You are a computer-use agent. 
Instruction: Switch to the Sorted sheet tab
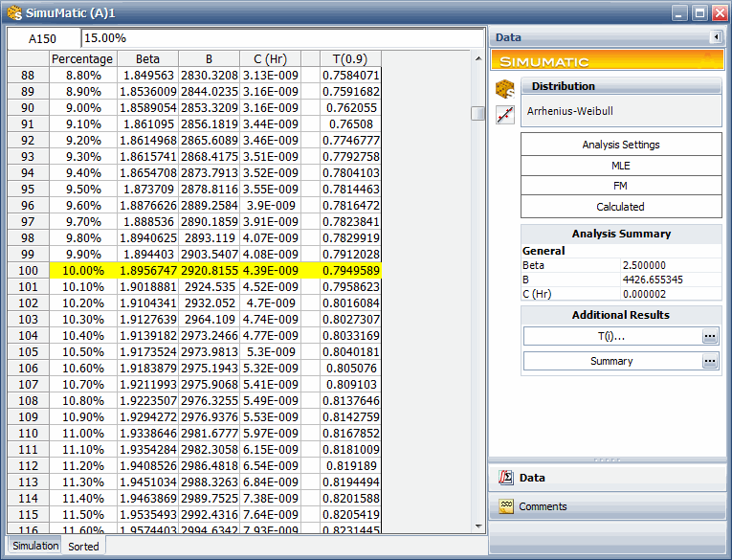[x=83, y=547]
